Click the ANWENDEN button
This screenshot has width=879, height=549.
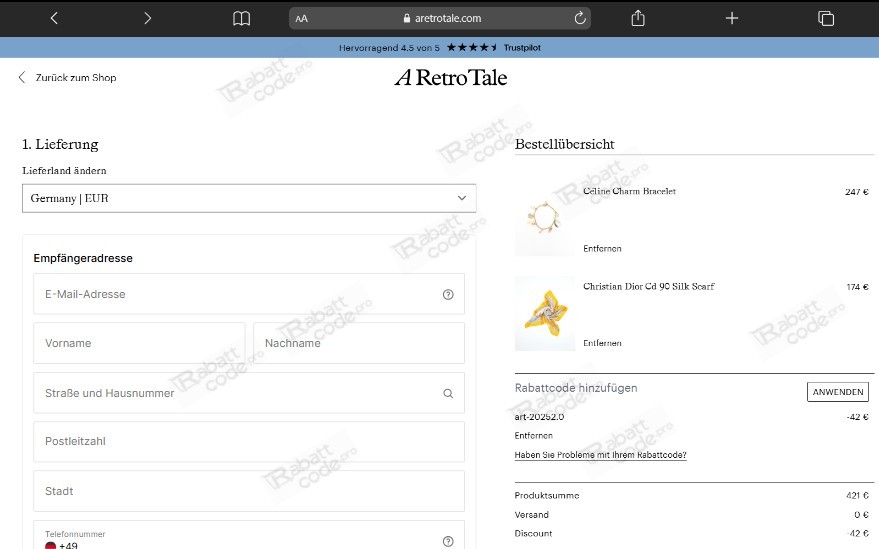pyautogui.click(x=837, y=392)
